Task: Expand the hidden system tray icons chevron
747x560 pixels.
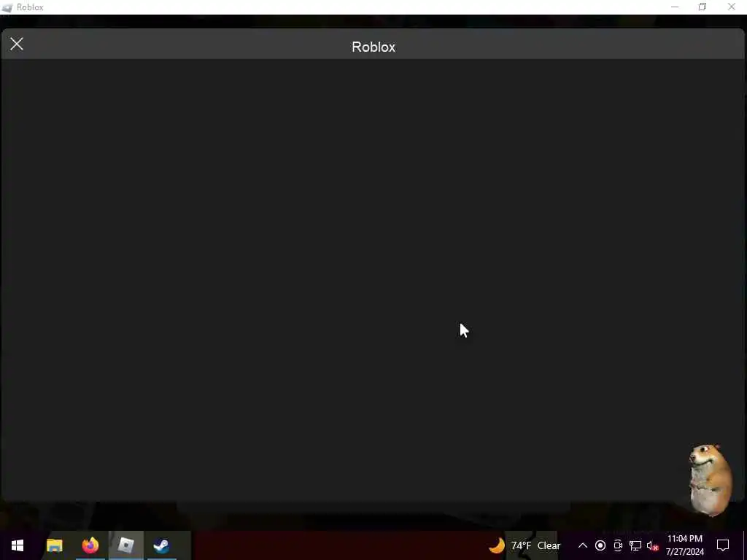Action: [x=583, y=545]
